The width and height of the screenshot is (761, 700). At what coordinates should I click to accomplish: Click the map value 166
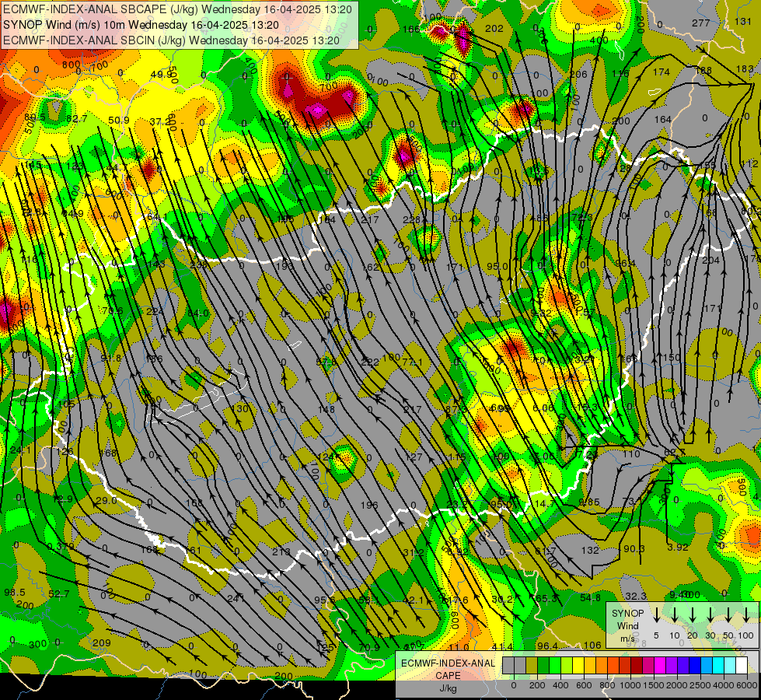pyautogui.click(x=411, y=29)
